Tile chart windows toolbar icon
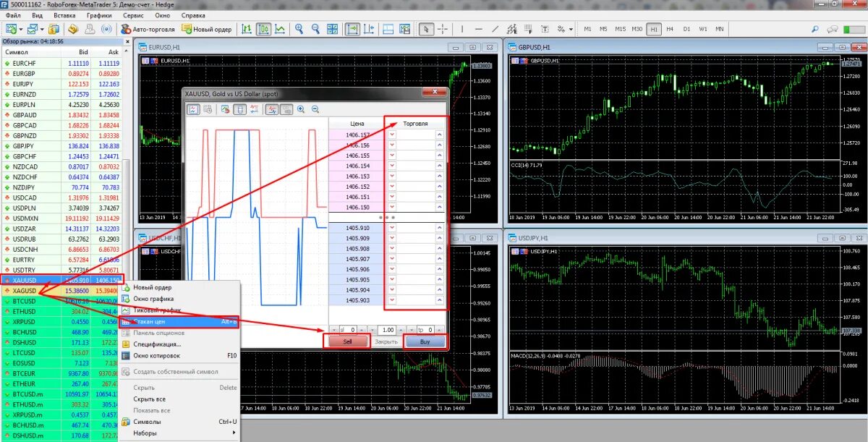Image resolution: width=868 pixels, height=442 pixels. click(333, 29)
